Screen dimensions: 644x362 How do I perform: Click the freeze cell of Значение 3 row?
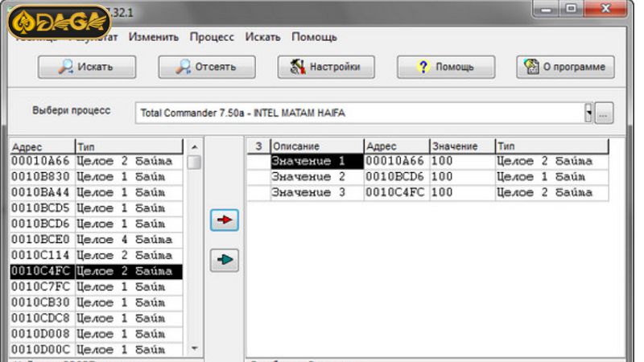[258, 192]
